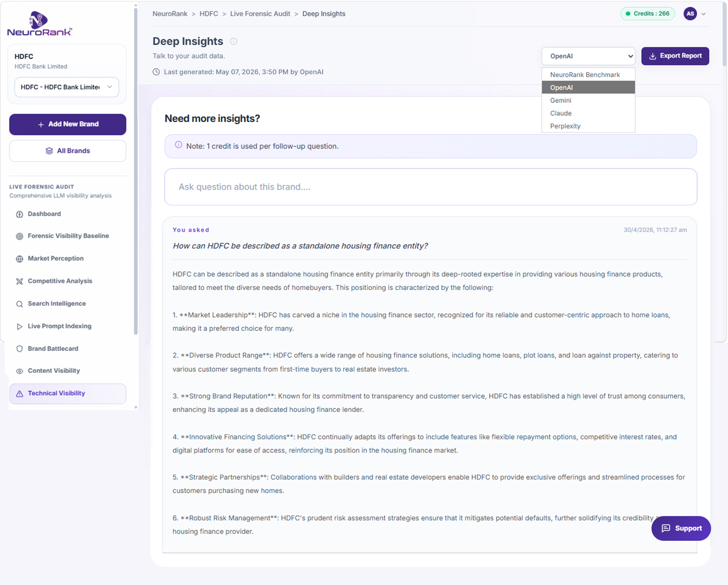Click the 'Talk to your audit data.' subtitle
This screenshot has width=728, height=585.
point(188,56)
